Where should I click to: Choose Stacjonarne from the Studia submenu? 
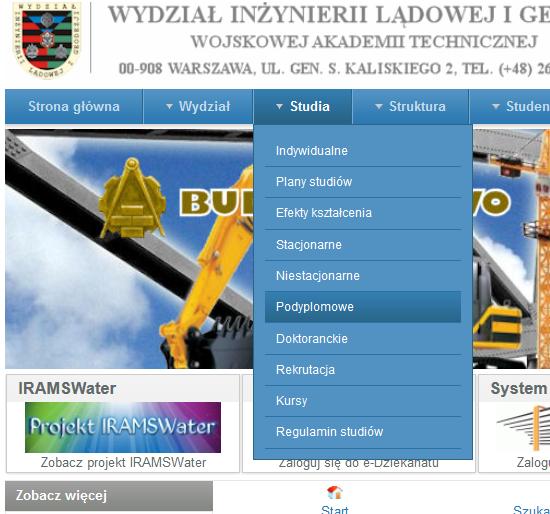point(363,245)
